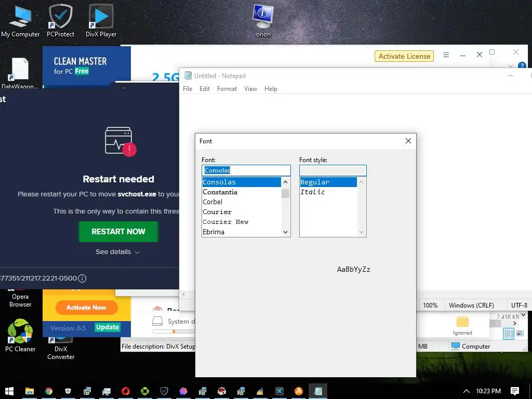Open Opera Browser desktop shortcut
The width and height of the screenshot is (532, 399).
tap(20, 300)
